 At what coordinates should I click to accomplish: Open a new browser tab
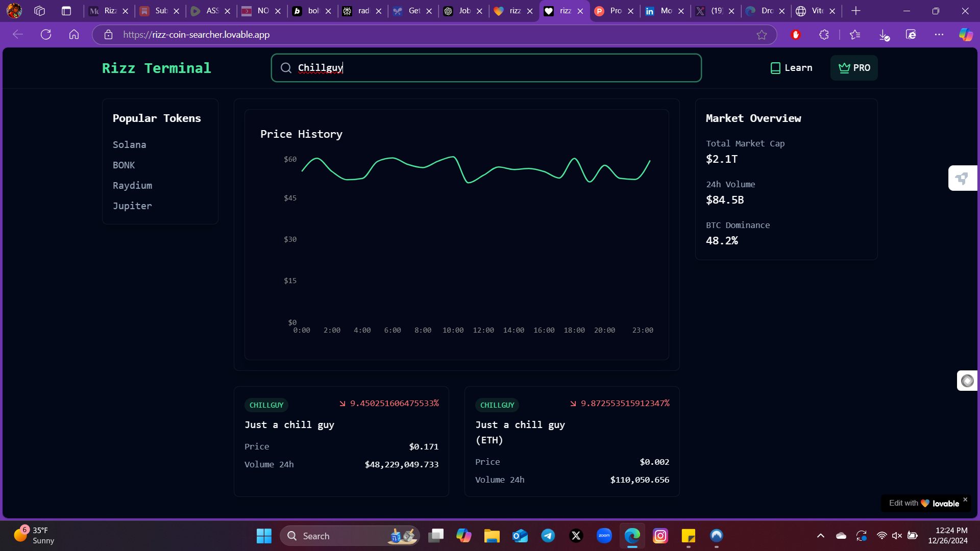pyautogui.click(x=856, y=11)
